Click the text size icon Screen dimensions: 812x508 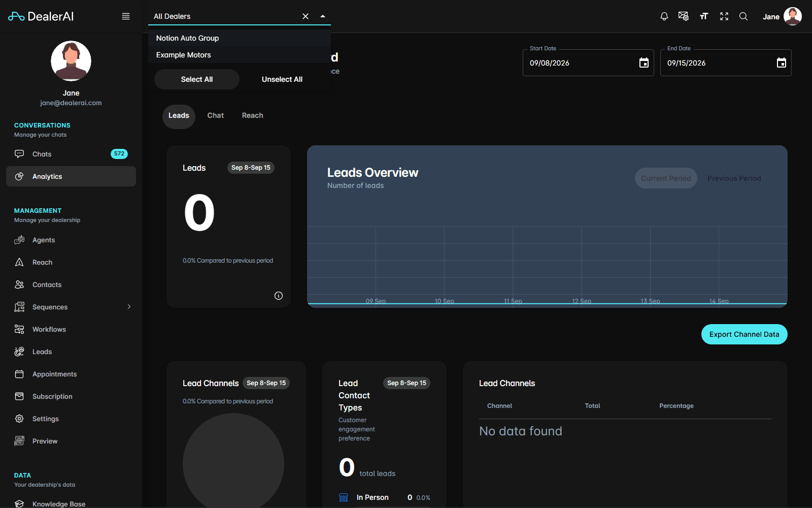click(704, 16)
